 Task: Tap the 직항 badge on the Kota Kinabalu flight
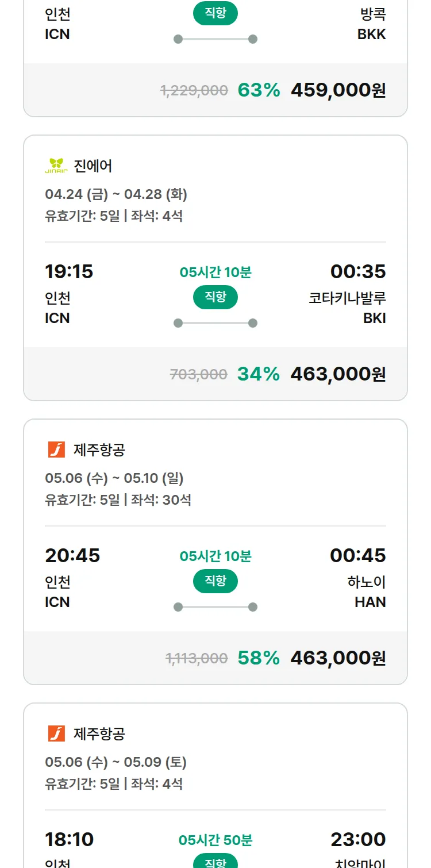(215, 297)
